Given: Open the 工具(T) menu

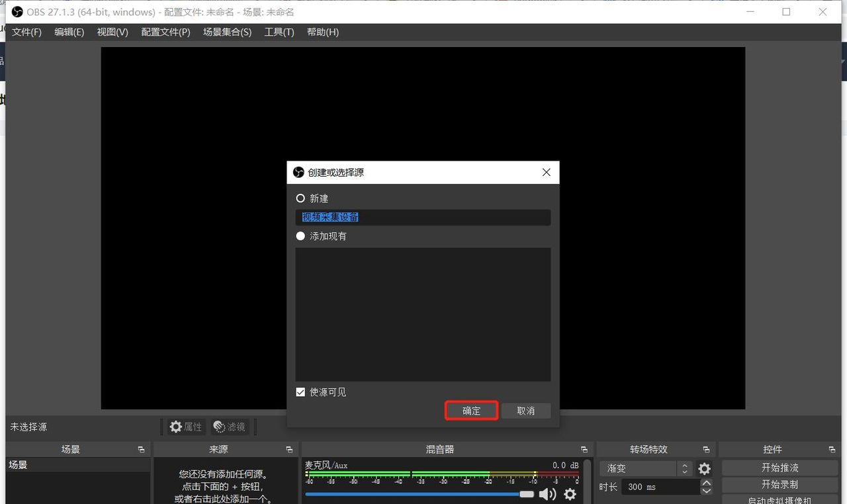Looking at the screenshot, I should pyautogui.click(x=279, y=32).
